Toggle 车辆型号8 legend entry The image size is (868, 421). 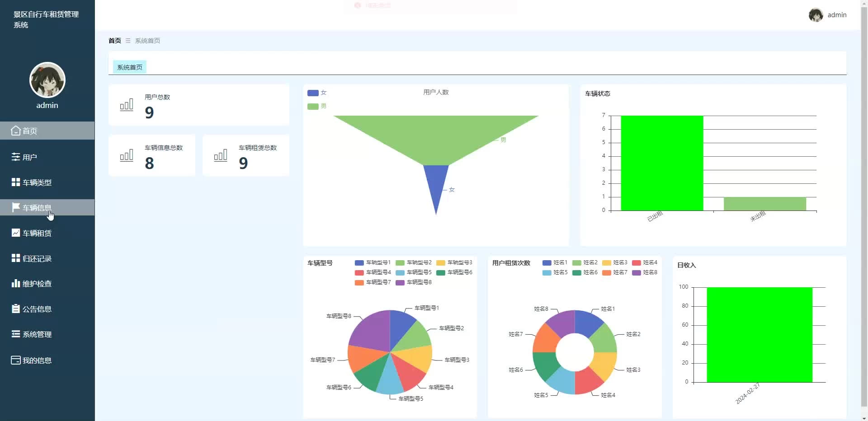point(413,282)
